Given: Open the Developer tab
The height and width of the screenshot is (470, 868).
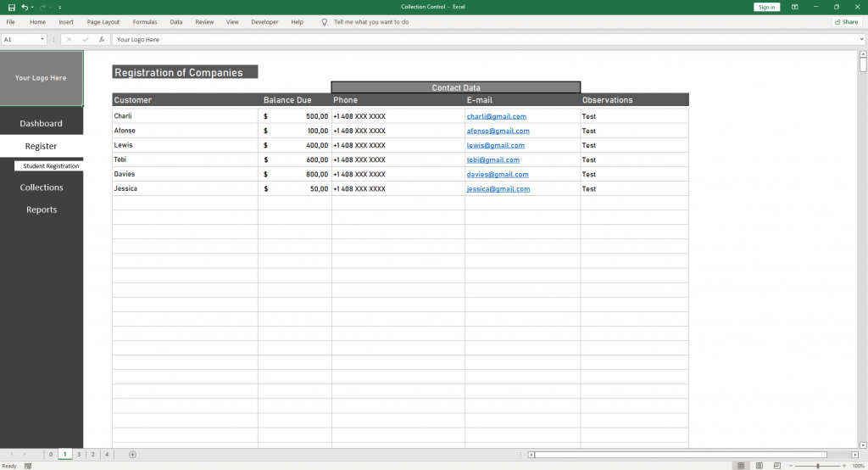Looking at the screenshot, I should 264,22.
